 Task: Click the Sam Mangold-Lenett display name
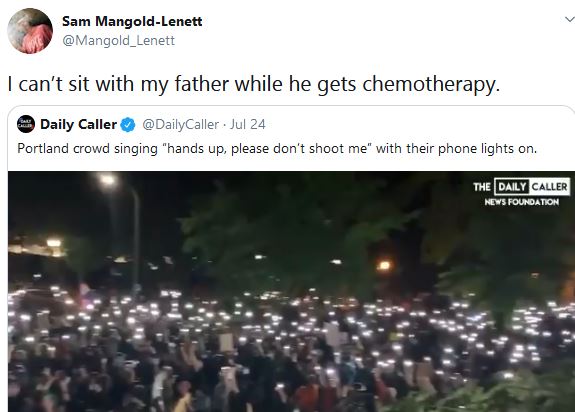point(132,21)
